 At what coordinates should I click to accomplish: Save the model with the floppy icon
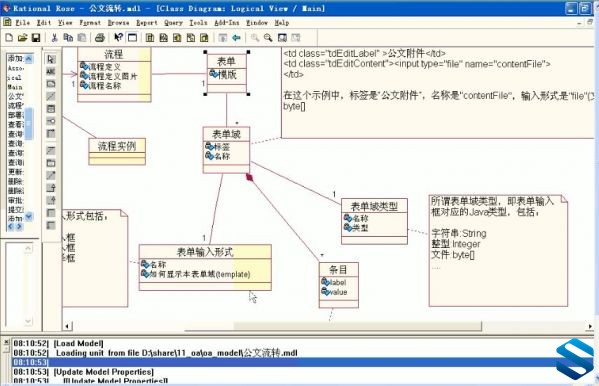coord(36,37)
